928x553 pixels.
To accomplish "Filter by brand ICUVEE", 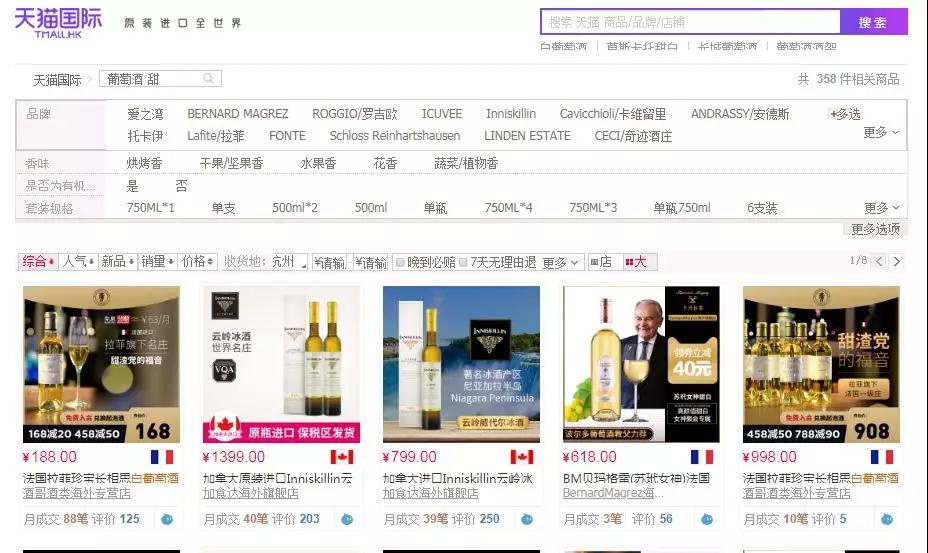I will coord(442,114).
